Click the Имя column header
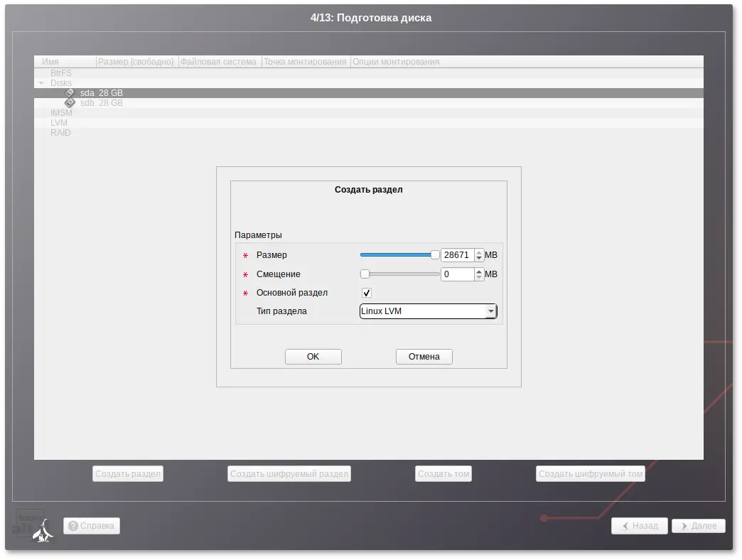Viewport: 742px width, 560px height. (65, 62)
